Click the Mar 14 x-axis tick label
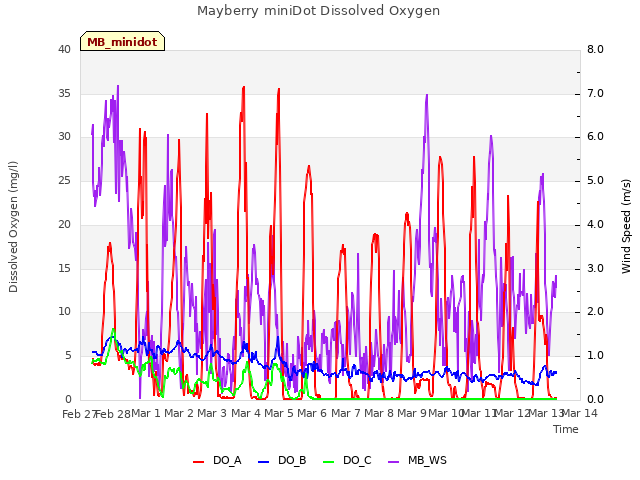This screenshot has height=480, width=640. (579, 413)
